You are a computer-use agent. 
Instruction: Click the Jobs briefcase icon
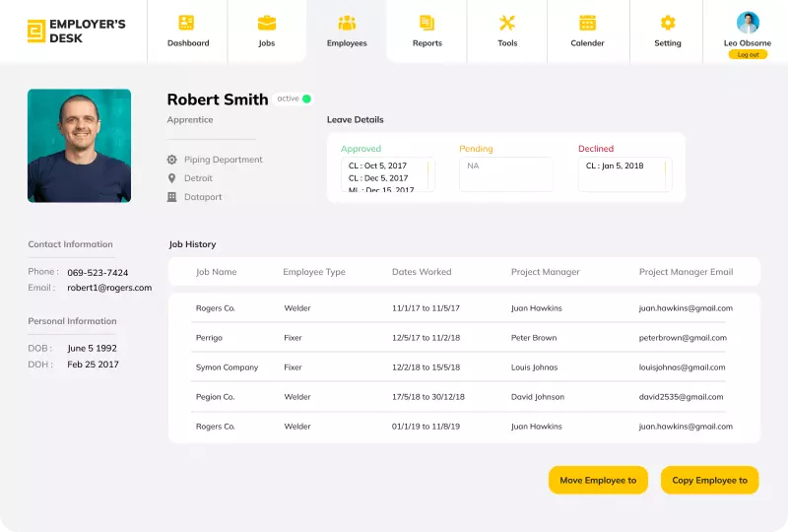[267, 23]
